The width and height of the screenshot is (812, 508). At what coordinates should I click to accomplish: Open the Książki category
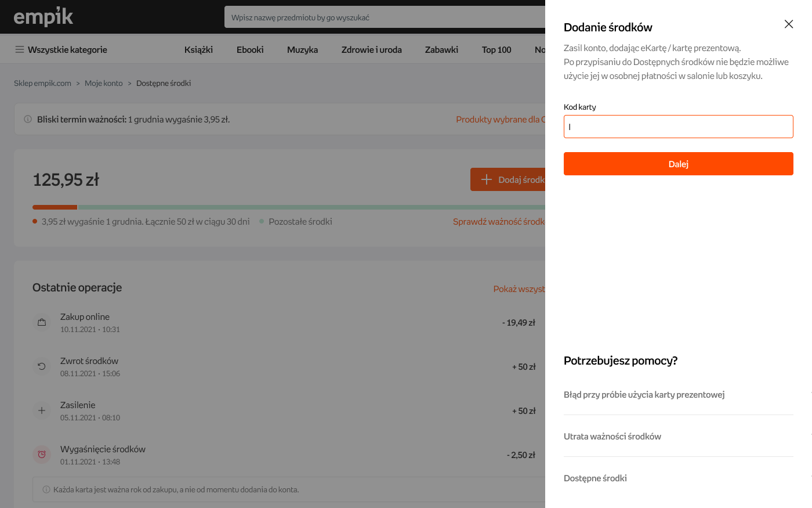click(198, 50)
